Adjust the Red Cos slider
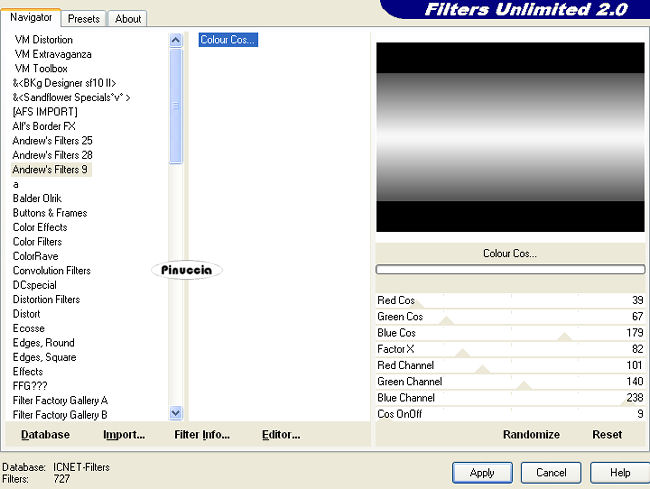Screen dimensions: 650x489 pos(510,301)
